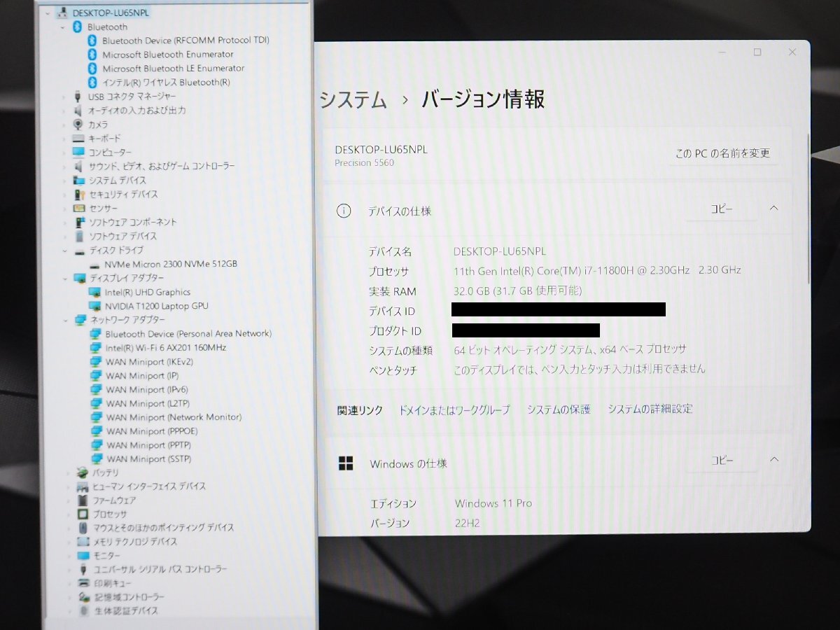Select マウスとそのほかのポインティング デバイス row
The image size is (840, 630).
[164, 528]
